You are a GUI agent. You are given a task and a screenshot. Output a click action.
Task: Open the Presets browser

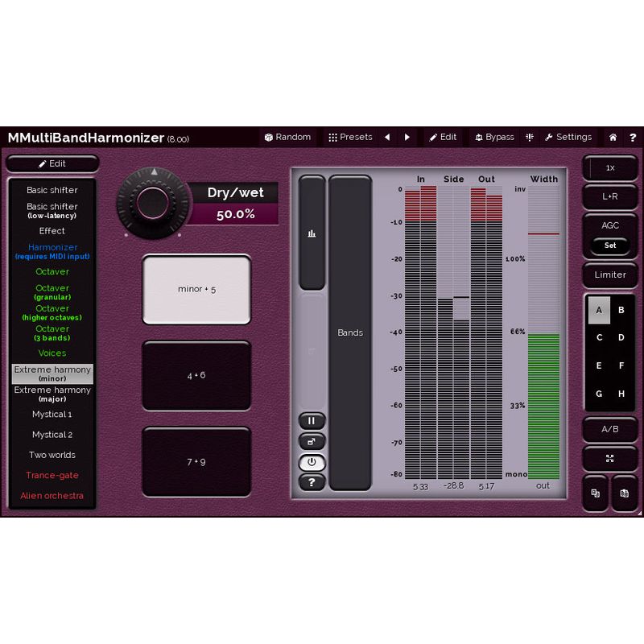[350, 137]
